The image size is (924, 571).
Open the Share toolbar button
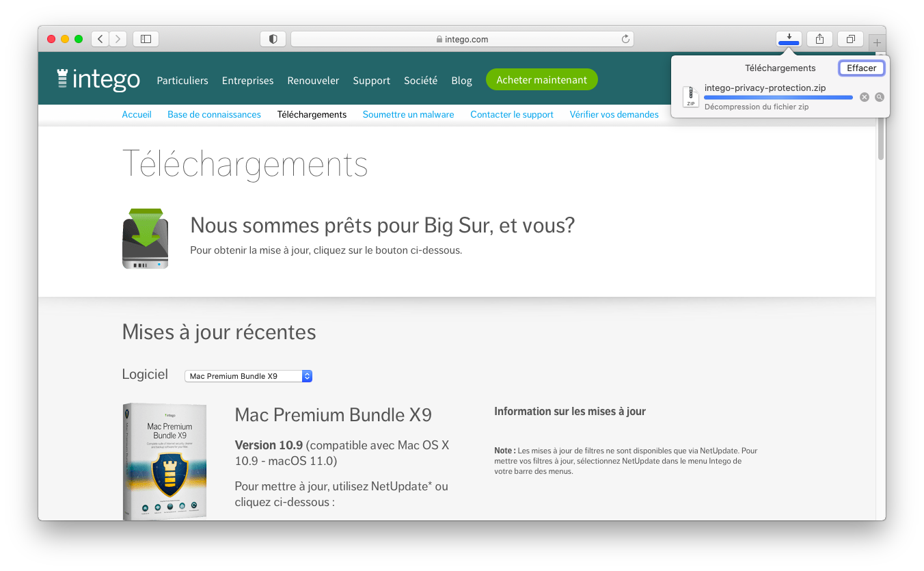[819, 39]
